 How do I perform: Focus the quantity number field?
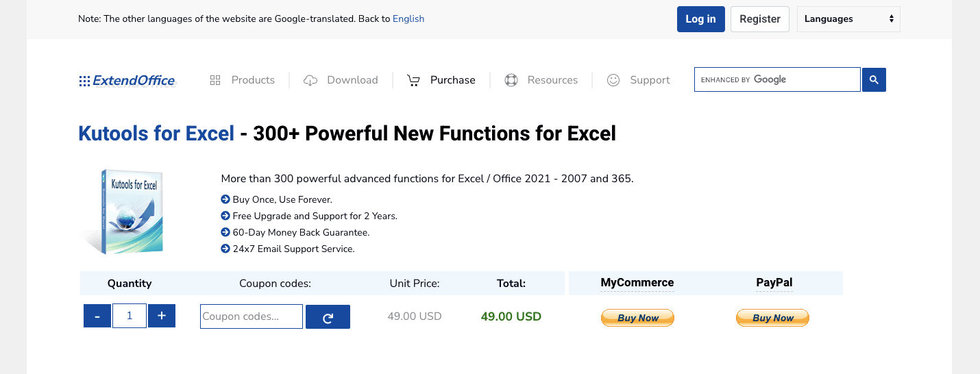click(x=130, y=316)
